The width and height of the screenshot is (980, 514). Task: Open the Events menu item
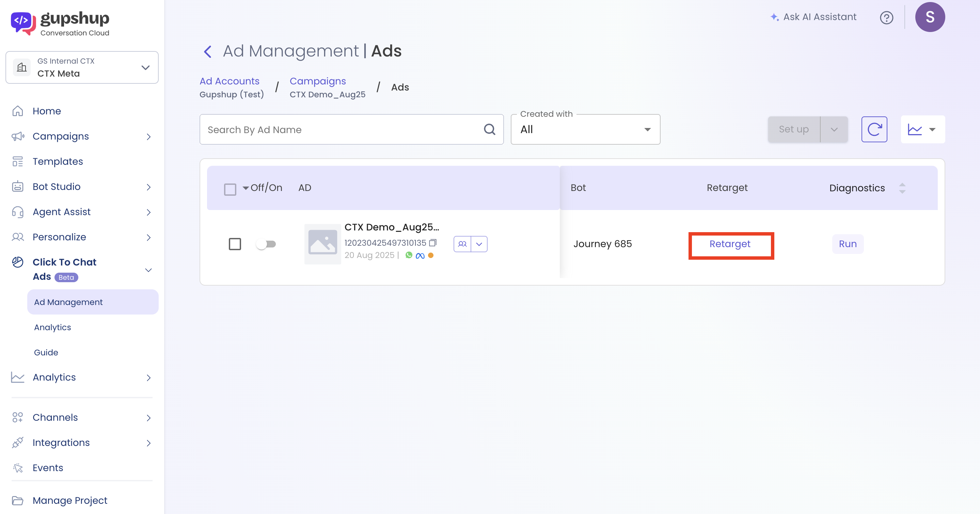pos(48,468)
